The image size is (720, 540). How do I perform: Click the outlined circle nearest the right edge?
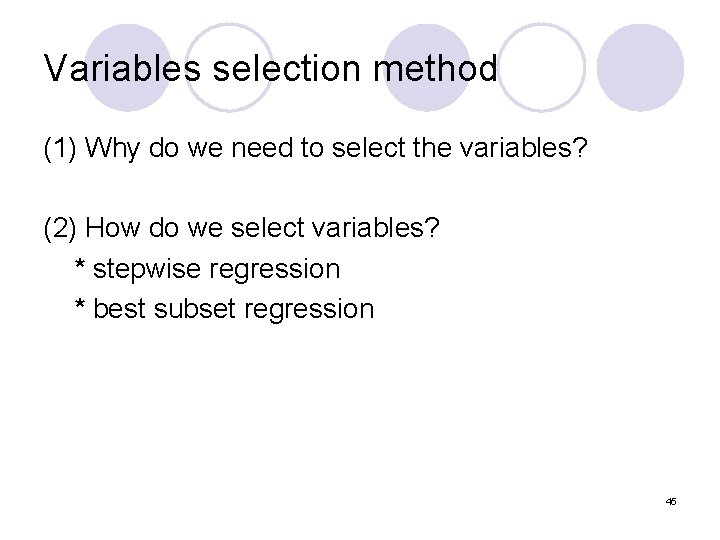pos(540,66)
